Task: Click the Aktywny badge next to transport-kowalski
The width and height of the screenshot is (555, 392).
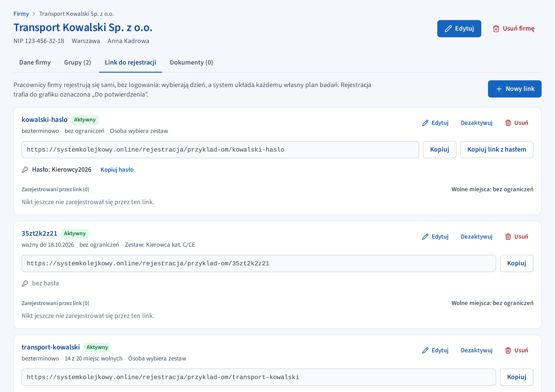Action: 97,347
